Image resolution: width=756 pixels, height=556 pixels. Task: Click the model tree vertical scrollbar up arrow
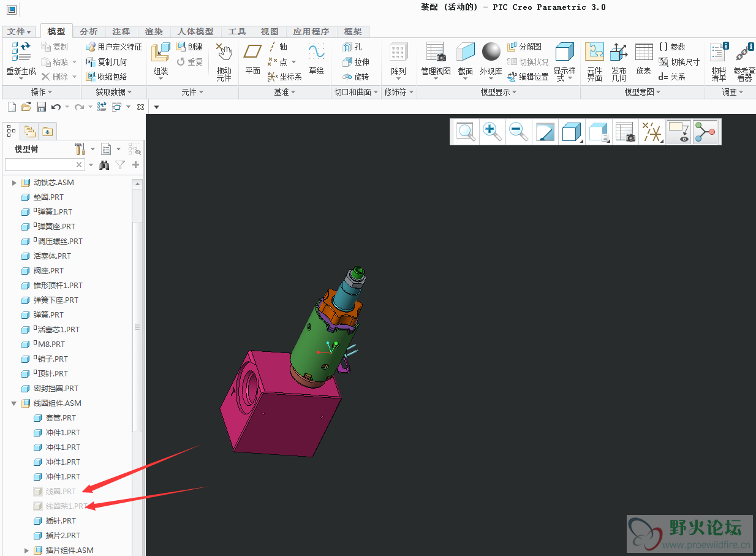[138, 184]
